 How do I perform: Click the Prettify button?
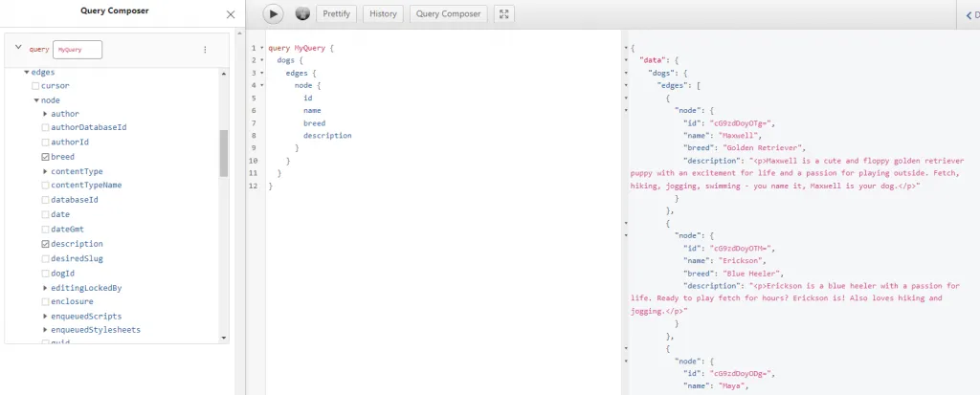(336, 14)
